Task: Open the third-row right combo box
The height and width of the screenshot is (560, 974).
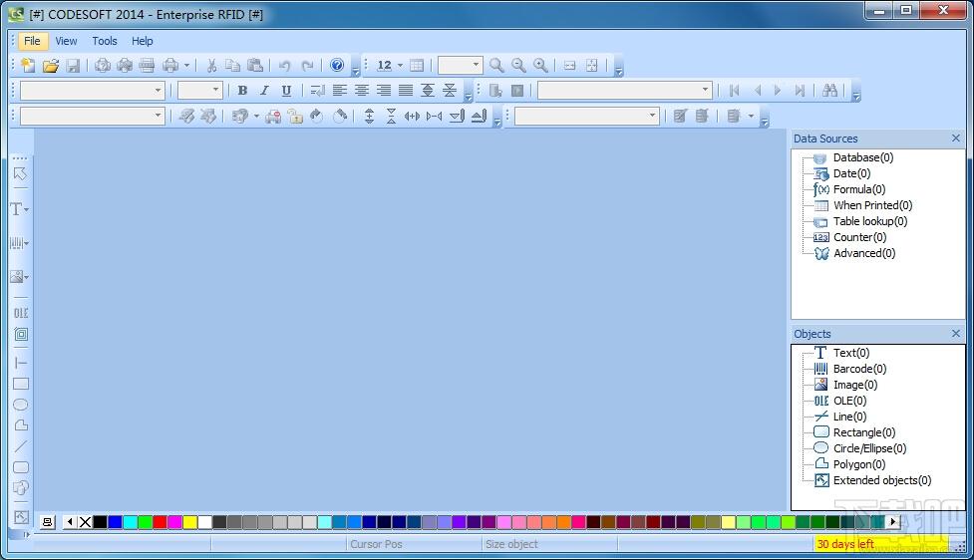Action: click(x=586, y=117)
